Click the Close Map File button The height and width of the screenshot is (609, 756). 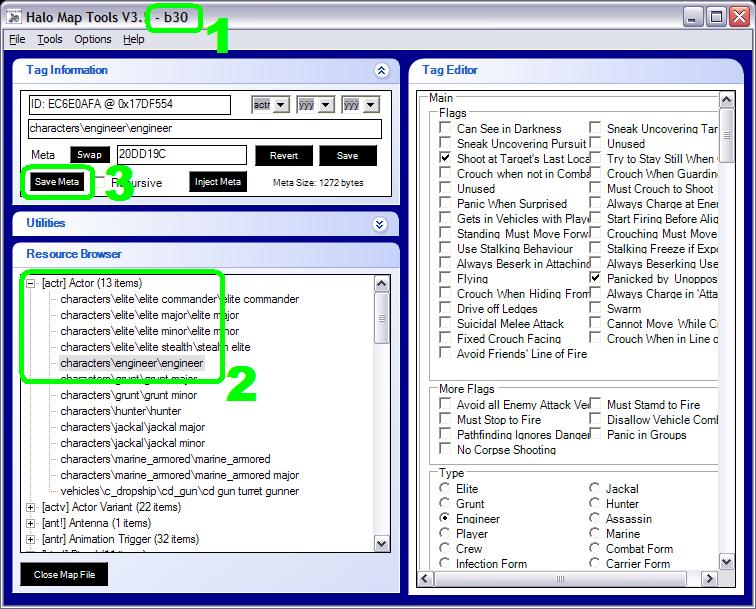(64, 574)
